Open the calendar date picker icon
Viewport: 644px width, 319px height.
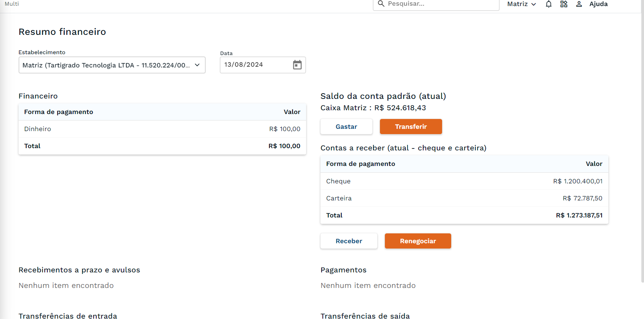tap(297, 65)
